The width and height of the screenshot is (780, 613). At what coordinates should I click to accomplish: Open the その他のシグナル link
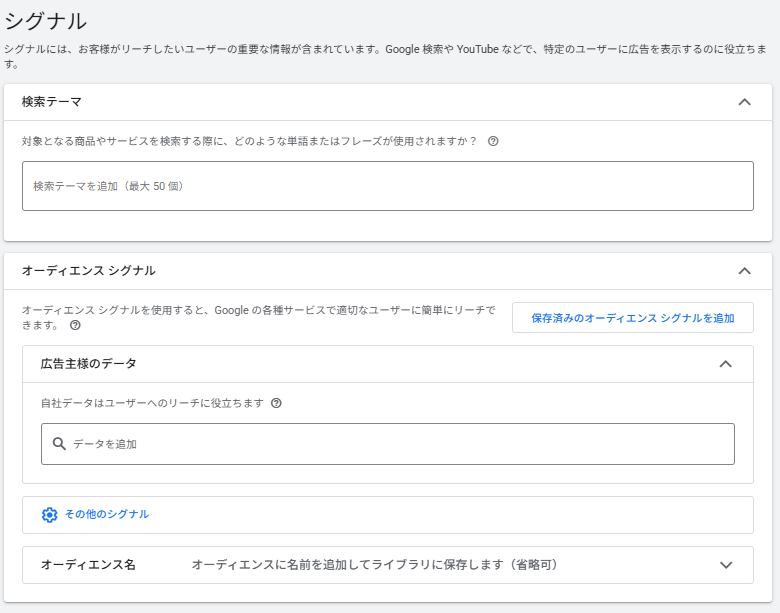[x=107, y=514]
